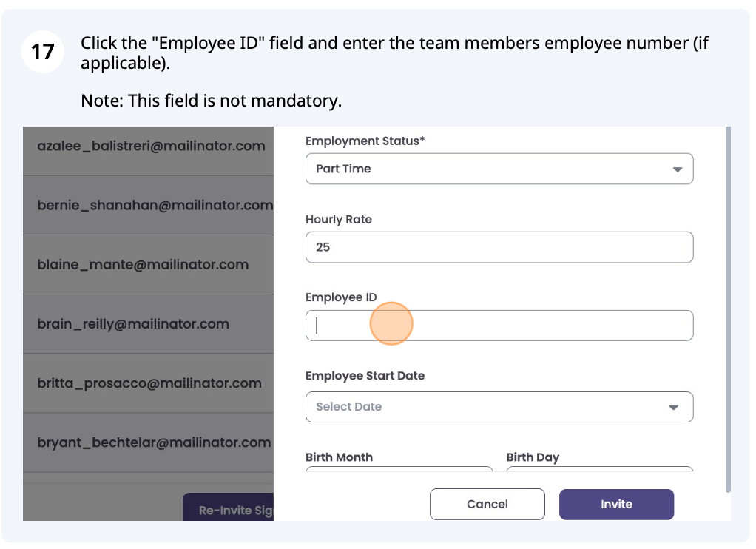
Task: Click the Invite button
Action: [x=616, y=505]
